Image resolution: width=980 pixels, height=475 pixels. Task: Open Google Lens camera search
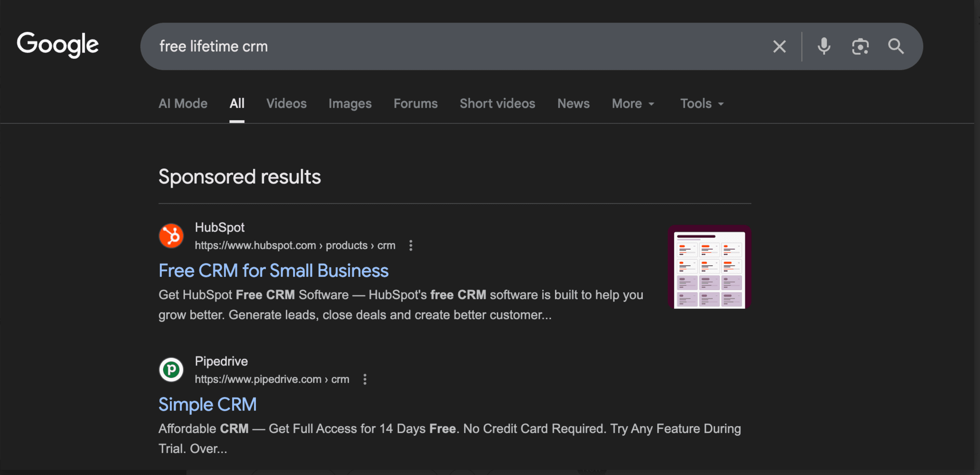[860, 46]
